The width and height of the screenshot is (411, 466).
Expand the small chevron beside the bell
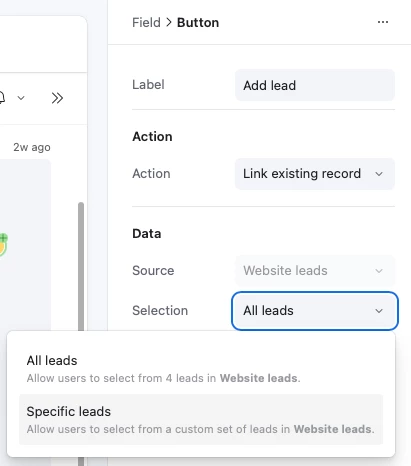click(21, 98)
